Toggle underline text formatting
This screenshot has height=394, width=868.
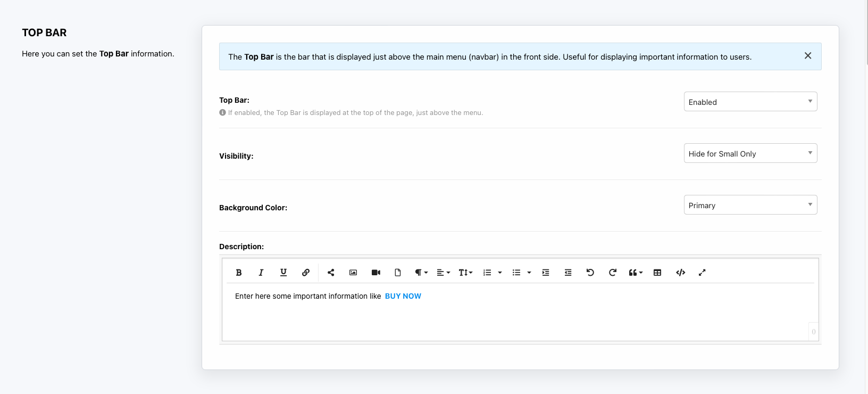tap(283, 273)
